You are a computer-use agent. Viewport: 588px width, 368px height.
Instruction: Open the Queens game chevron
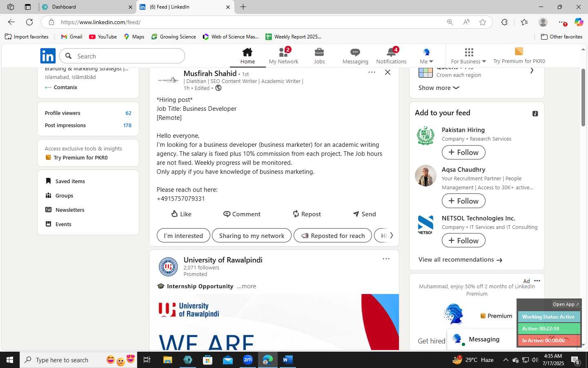531,71
